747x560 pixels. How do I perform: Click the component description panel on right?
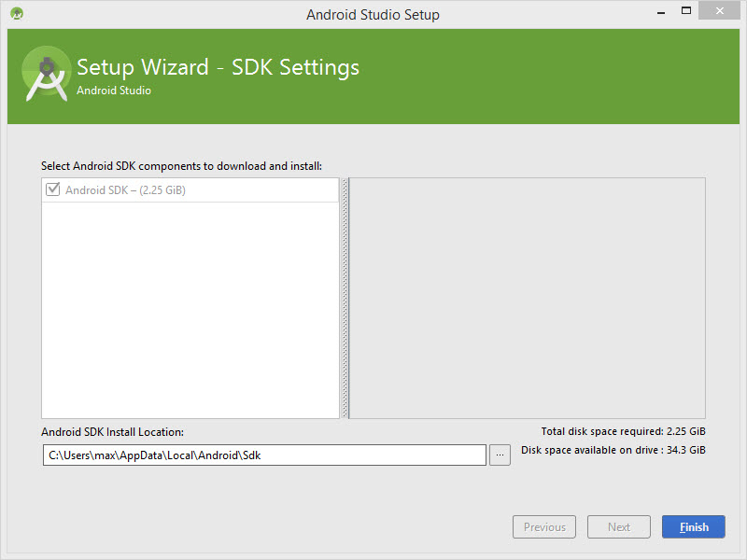[528, 299]
